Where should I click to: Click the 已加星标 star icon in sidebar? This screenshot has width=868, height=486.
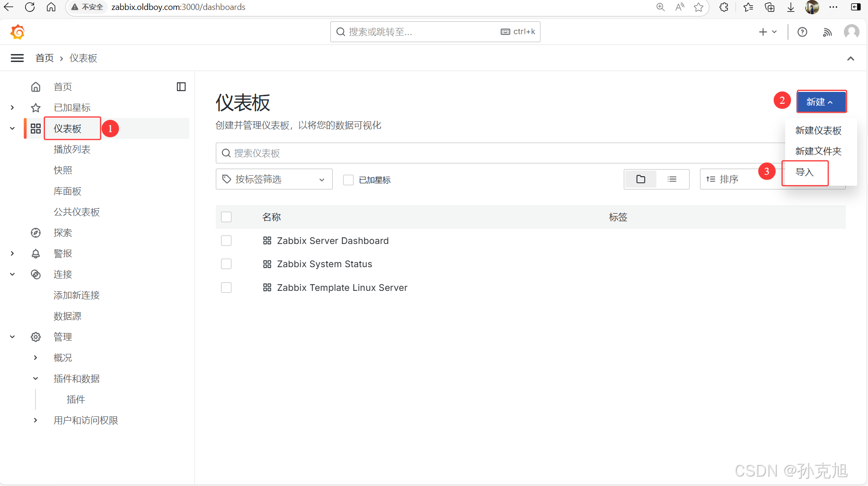click(x=36, y=108)
